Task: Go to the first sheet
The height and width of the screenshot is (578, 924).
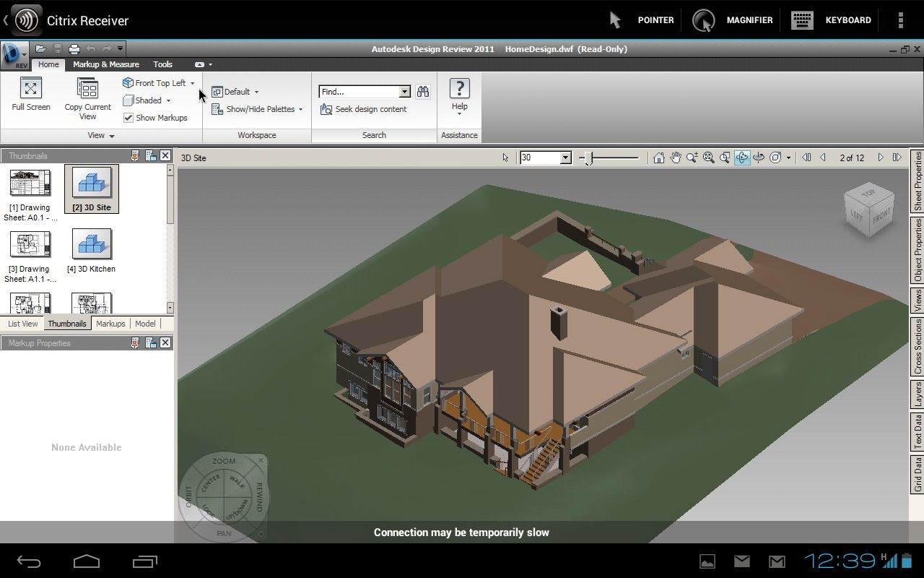Action: [806, 158]
